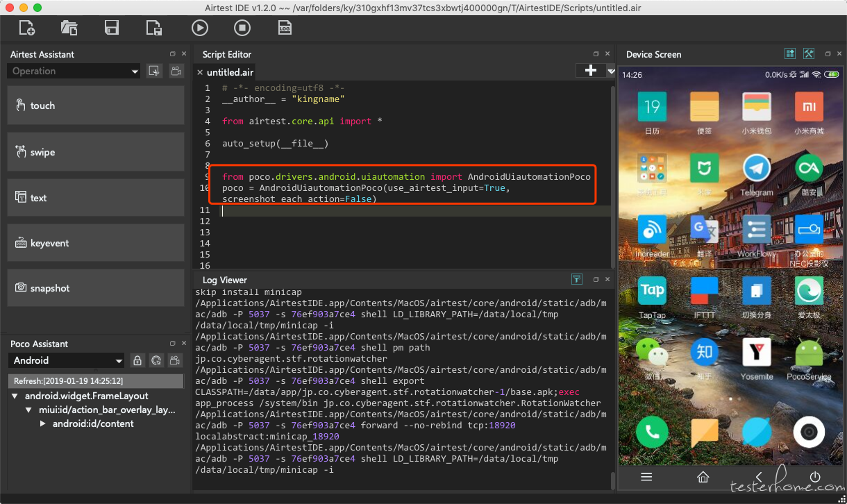This screenshot has height=504, width=847.
Task: Click the touch operation button
Action: click(96, 106)
